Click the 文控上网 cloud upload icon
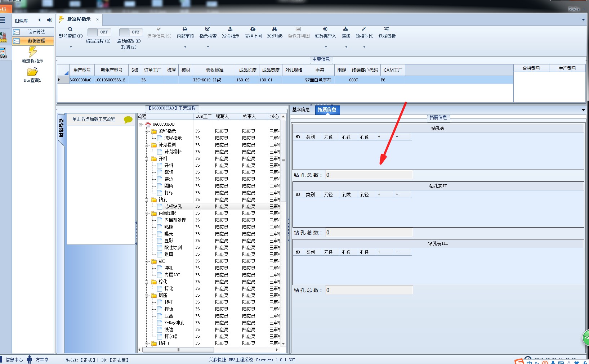 click(x=253, y=29)
